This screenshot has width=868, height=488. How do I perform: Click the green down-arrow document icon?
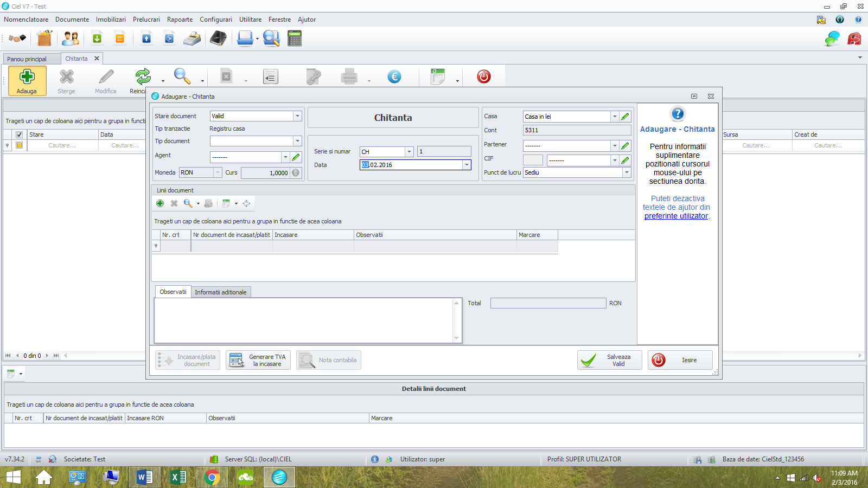[97, 38]
